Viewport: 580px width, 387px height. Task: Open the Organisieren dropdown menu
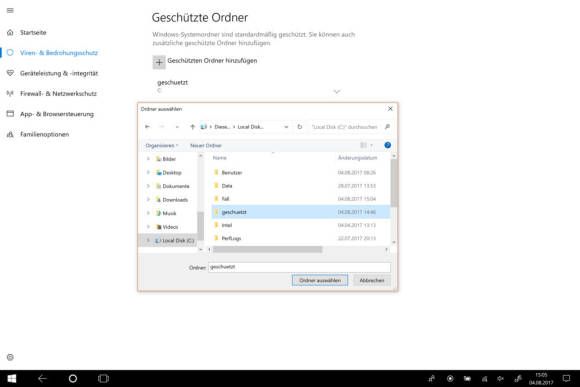pos(162,145)
